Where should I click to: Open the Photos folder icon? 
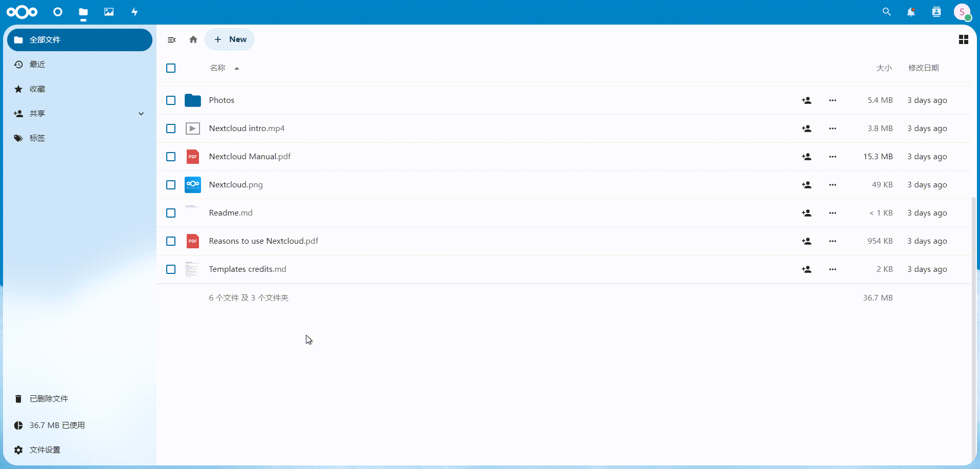point(193,100)
